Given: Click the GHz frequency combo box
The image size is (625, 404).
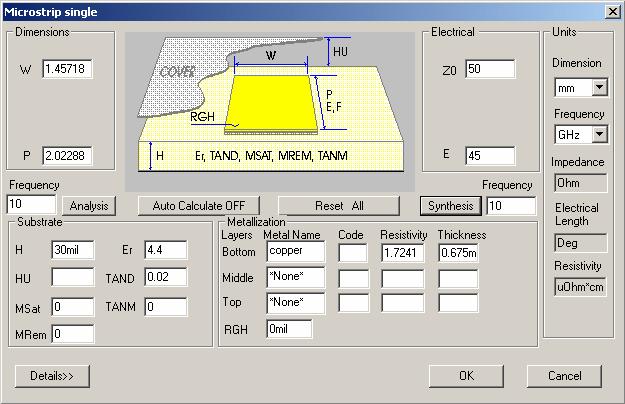Looking at the screenshot, I should (581, 135).
